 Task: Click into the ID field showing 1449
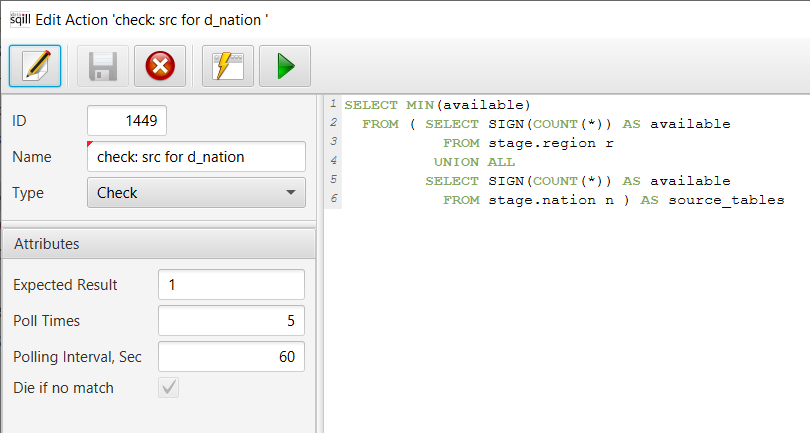pyautogui.click(x=127, y=121)
